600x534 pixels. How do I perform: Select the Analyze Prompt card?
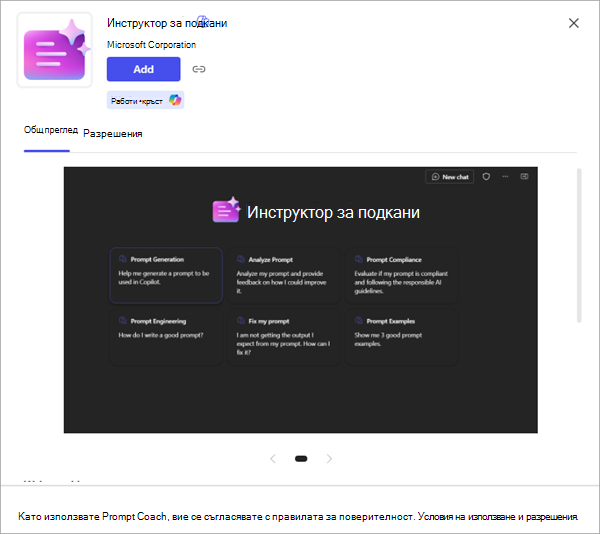point(284,275)
